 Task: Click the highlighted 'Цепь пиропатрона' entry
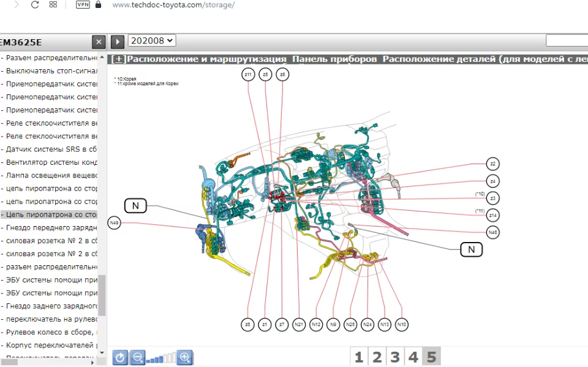pos(49,214)
